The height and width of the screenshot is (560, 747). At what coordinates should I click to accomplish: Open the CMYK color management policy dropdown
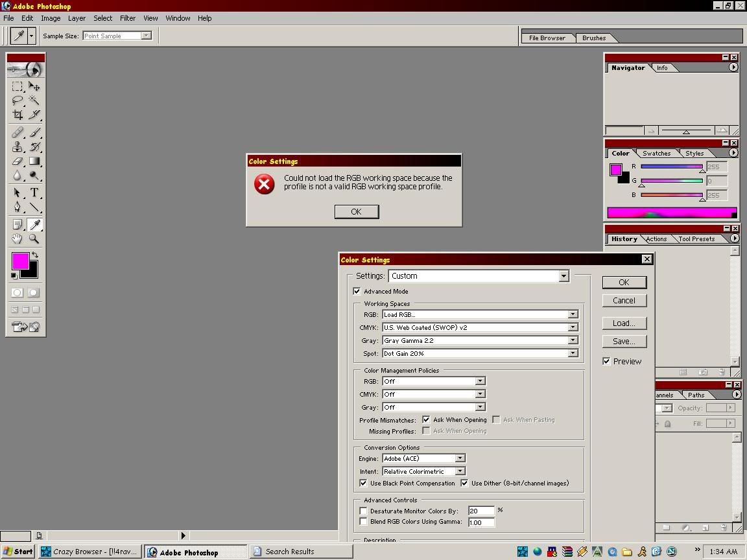point(434,394)
